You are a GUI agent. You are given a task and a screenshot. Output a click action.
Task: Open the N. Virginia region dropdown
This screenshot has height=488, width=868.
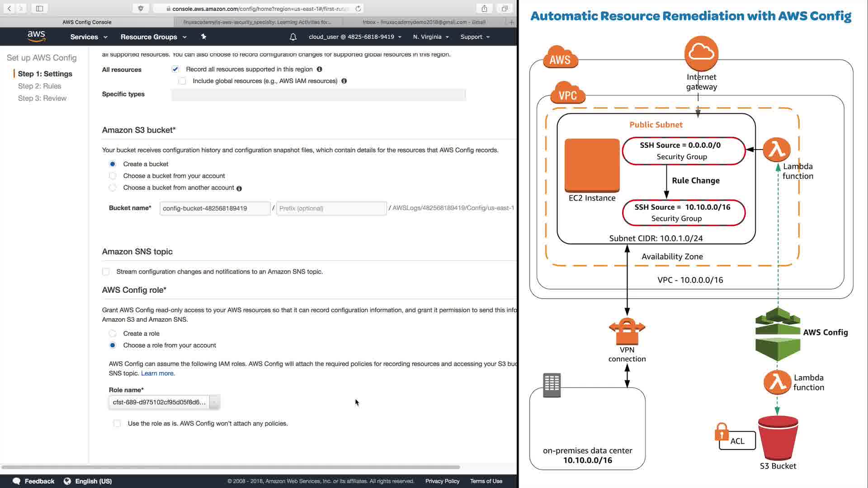point(430,37)
